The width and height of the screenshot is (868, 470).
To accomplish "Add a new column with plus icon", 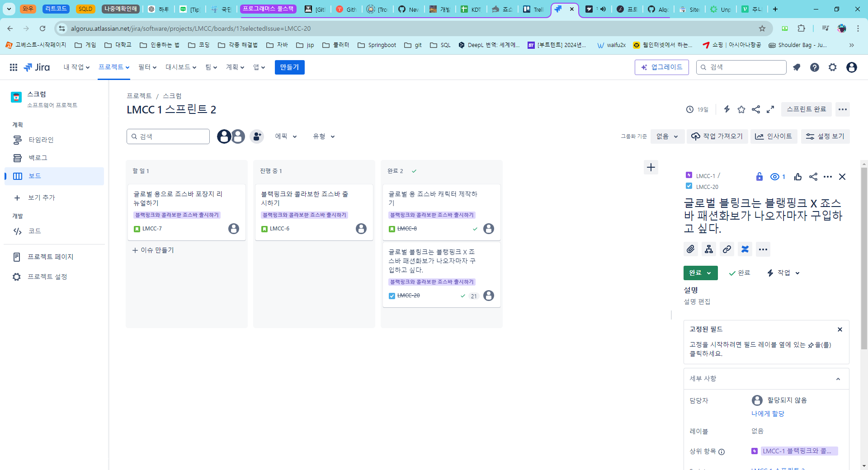I will click(x=651, y=167).
